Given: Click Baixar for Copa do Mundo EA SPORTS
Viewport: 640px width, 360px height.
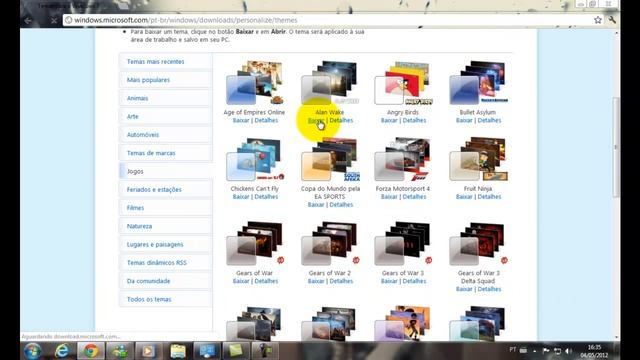Looking at the screenshot, I should [x=316, y=205].
